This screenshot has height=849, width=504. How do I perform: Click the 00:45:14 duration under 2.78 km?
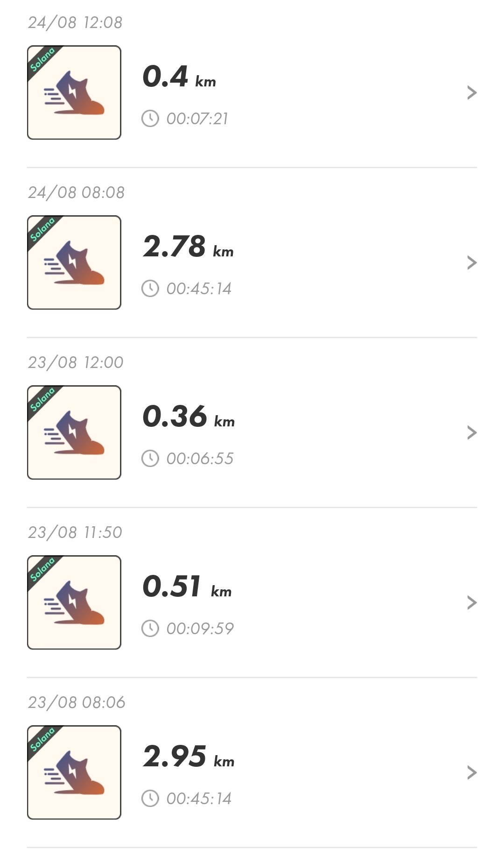(199, 289)
